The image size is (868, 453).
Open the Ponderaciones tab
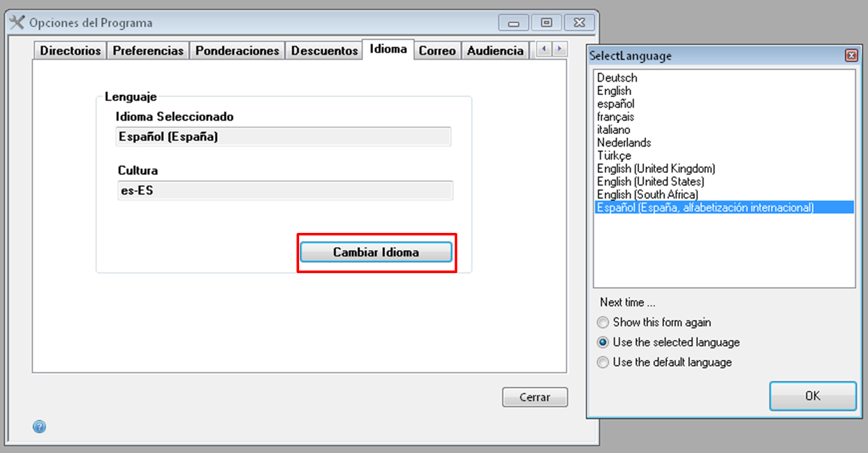pyautogui.click(x=237, y=50)
